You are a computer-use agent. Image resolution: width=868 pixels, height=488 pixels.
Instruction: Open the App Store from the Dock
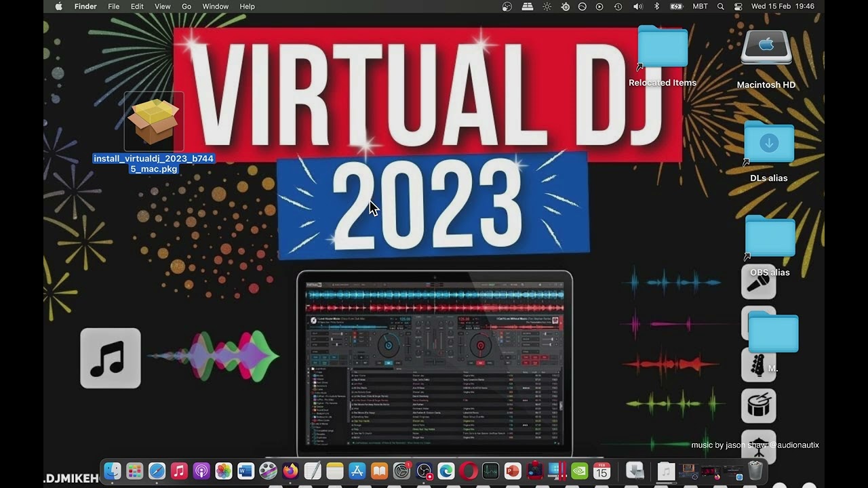coord(357,470)
